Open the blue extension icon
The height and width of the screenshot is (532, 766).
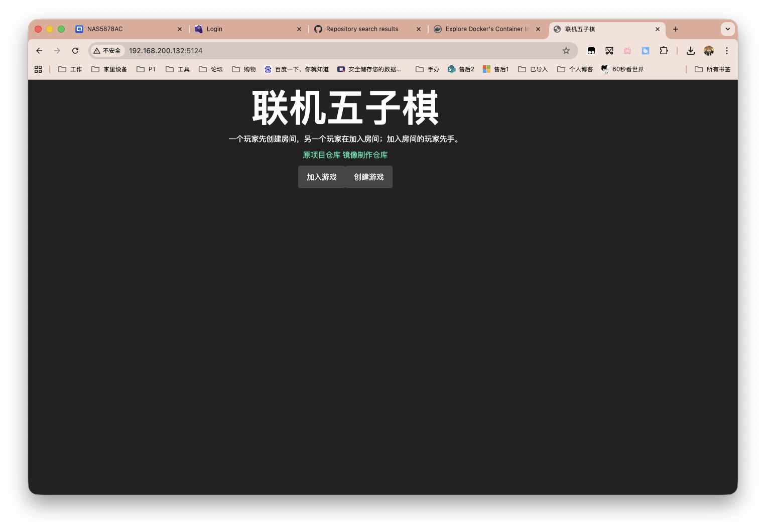(x=645, y=51)
